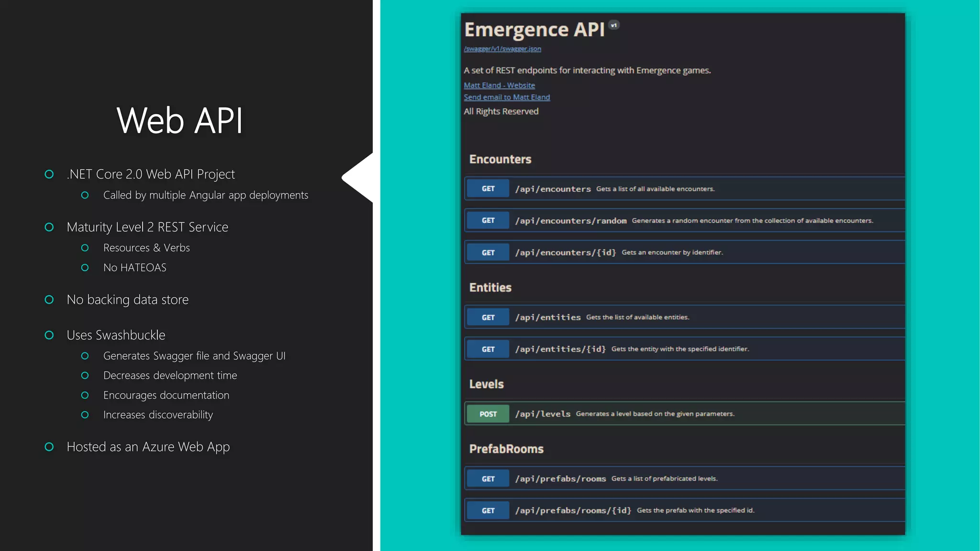
Task: Open the Matt Eland - Website link
Action: click(499, 85)
